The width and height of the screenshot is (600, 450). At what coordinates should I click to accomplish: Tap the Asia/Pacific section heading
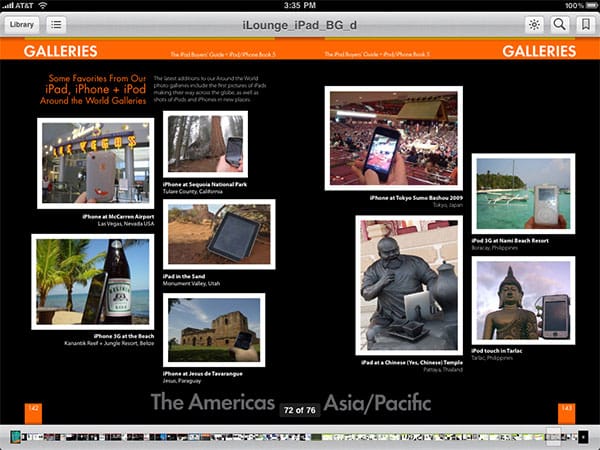(x=377, y=403)
